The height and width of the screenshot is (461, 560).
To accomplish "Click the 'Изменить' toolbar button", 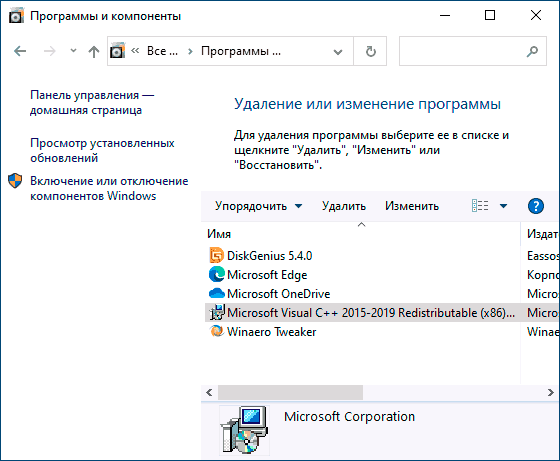I will tap(412, 206).
